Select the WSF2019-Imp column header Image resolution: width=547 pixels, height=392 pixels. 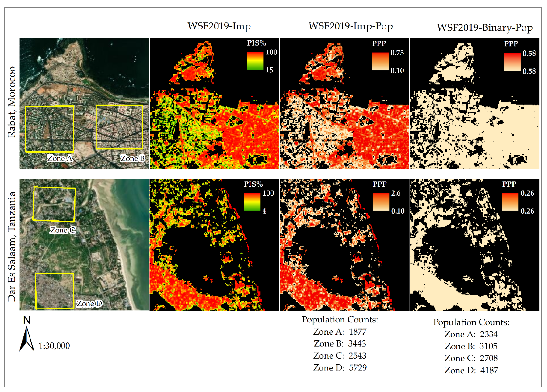pyautogui.click(x=220, y=26)
